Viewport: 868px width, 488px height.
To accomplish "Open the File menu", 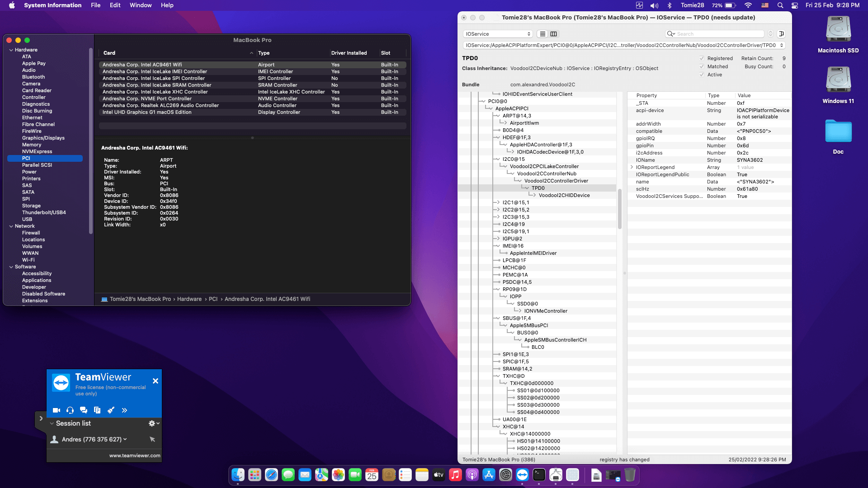I will coord(96,5).
